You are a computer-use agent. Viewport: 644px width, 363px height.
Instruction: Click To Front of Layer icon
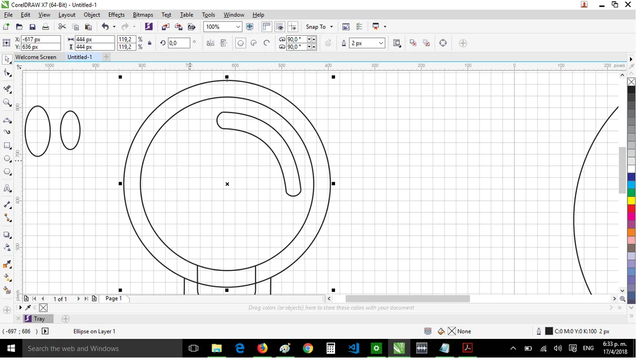pyautogui.click(x=413, y=43)
